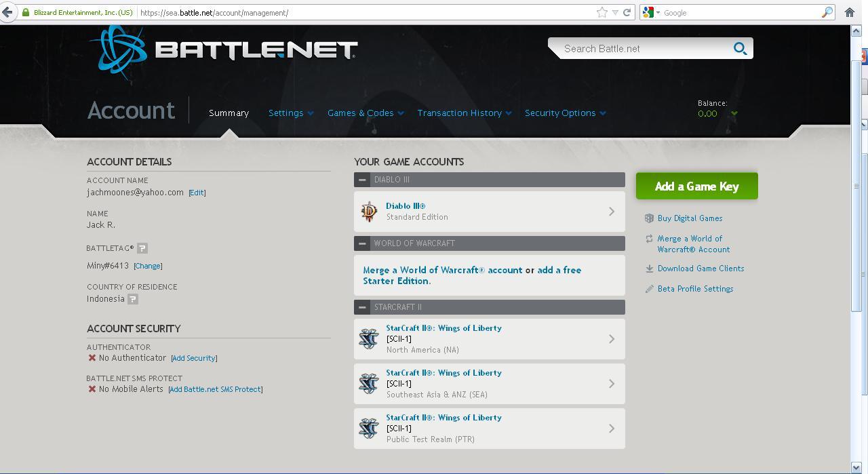Select the Summary tab
The image size is (868, 474).
(x=229, y=113)
